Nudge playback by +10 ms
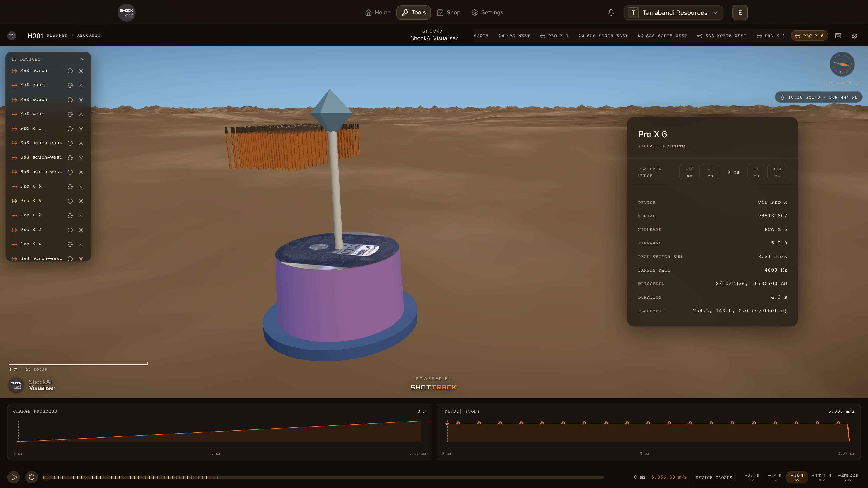 click(x=777, y=172)
